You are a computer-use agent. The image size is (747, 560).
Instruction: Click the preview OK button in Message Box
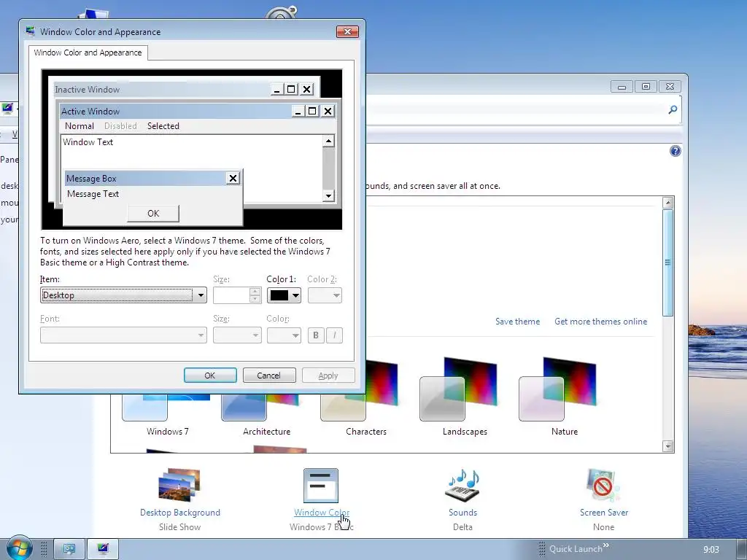[153, 214]
